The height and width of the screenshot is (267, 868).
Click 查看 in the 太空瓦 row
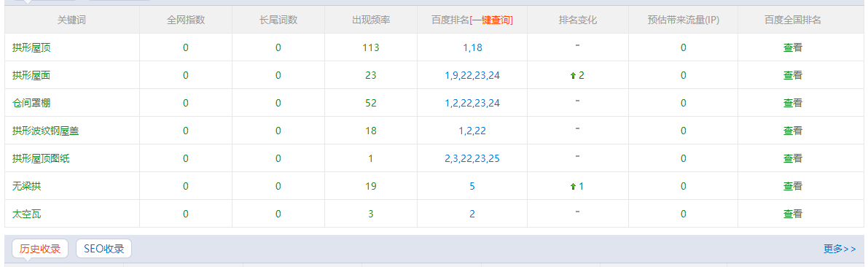pyautogui.click(x=793, y=214)
